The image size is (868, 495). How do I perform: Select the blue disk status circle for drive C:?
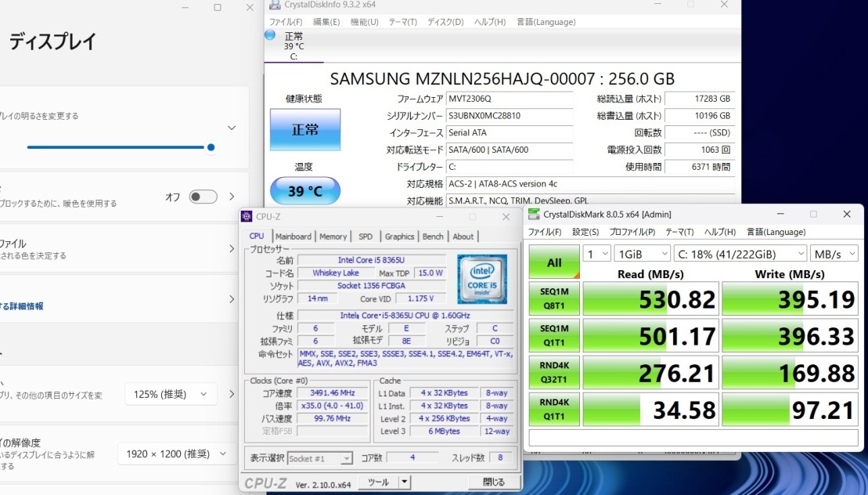pos(270,35)
